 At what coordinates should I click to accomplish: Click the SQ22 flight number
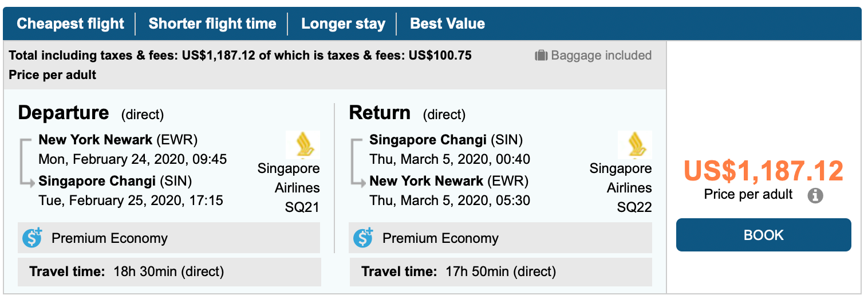tap(634, 207)
